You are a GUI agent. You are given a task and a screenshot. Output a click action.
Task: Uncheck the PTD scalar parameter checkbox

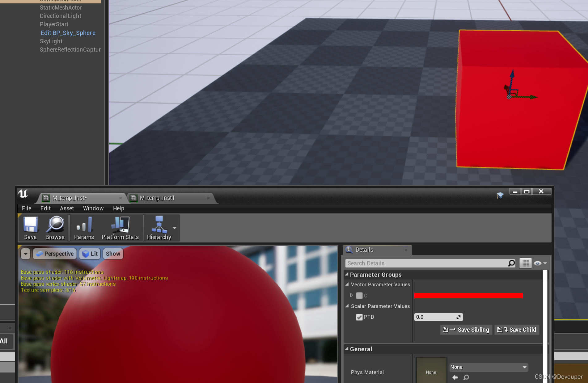pos(359,317)
